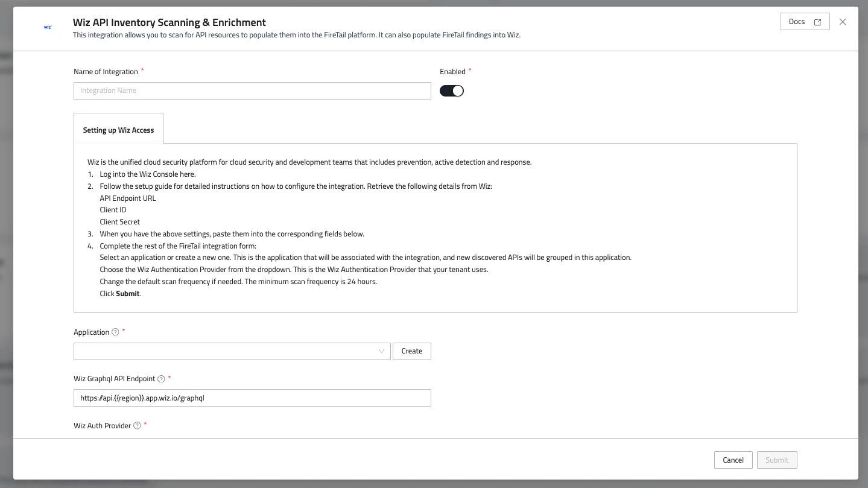The width and height of the screenshot is (868, 488).
Task: Click the Wiz Graphql API Endpoint help icon
Action: pos(161,379)
